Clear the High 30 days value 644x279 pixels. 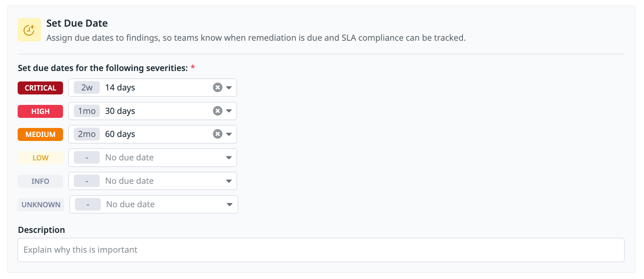coord(217,111)
